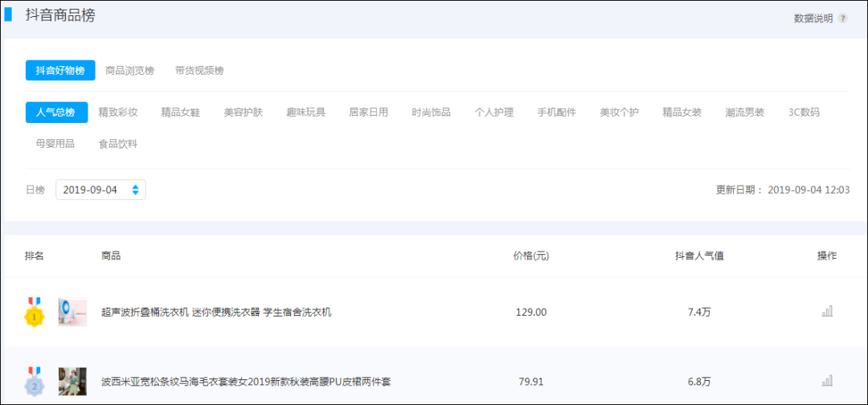Switch to the 带货视频榜 tab

point(199,70)
